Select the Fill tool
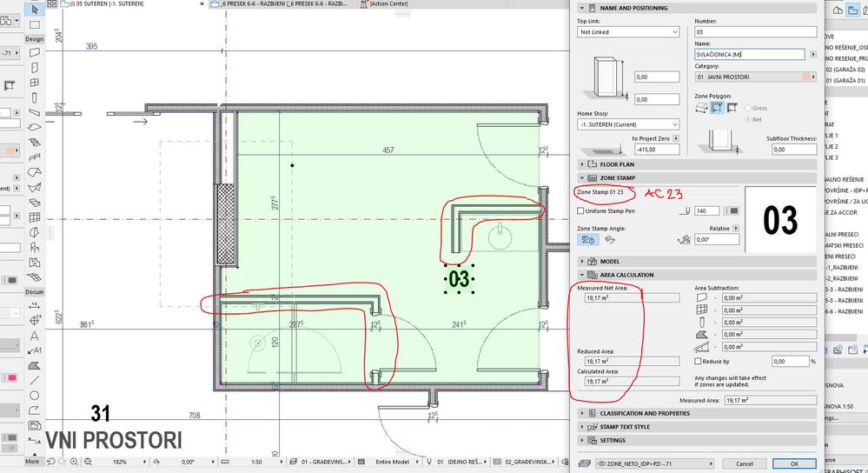The width and height of the screenshot is (868, 473). (x=35, y=365)
